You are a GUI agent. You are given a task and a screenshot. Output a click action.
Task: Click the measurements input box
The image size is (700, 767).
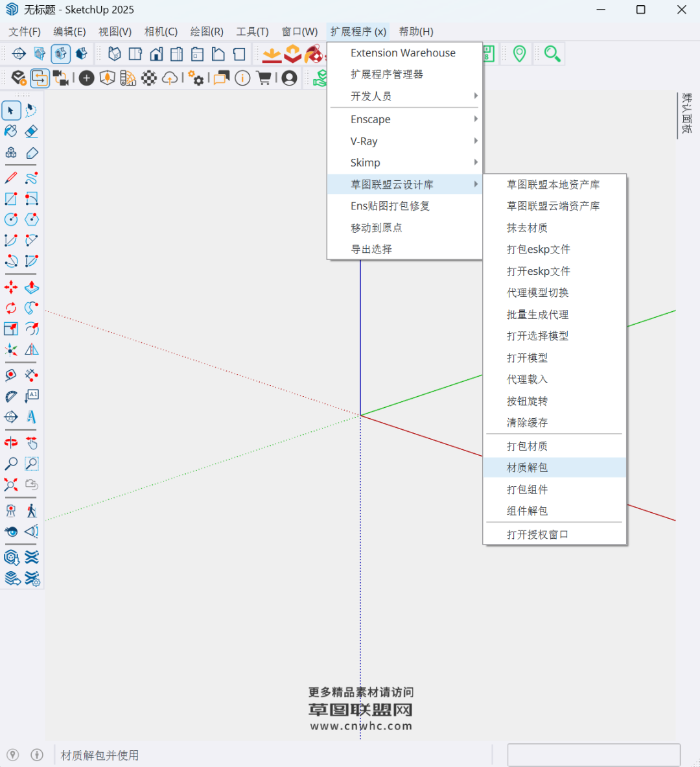pyautogui.click(x=593, y=755)
